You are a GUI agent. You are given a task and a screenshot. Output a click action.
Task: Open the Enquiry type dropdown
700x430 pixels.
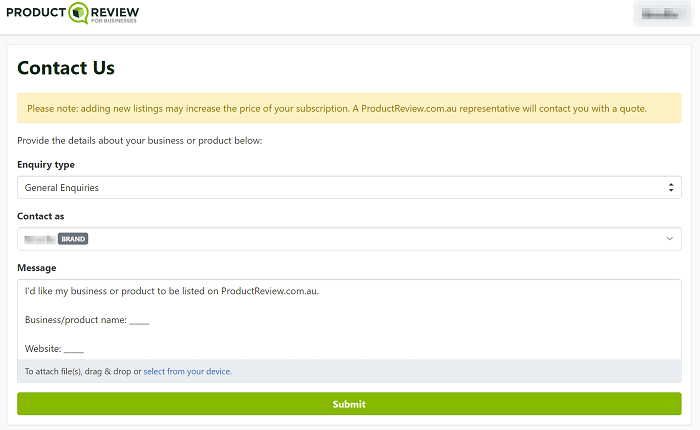coord(349,188)
